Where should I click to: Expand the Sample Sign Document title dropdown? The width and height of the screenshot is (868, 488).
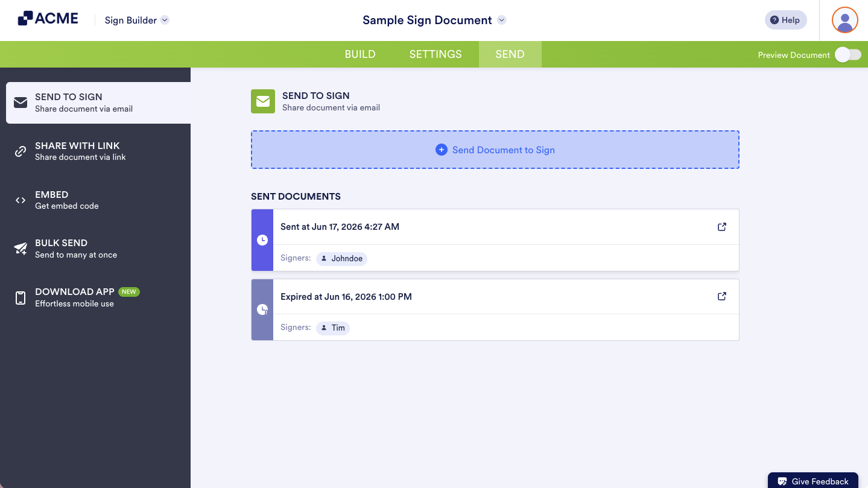pyautogui.click(x=501, y=20)
